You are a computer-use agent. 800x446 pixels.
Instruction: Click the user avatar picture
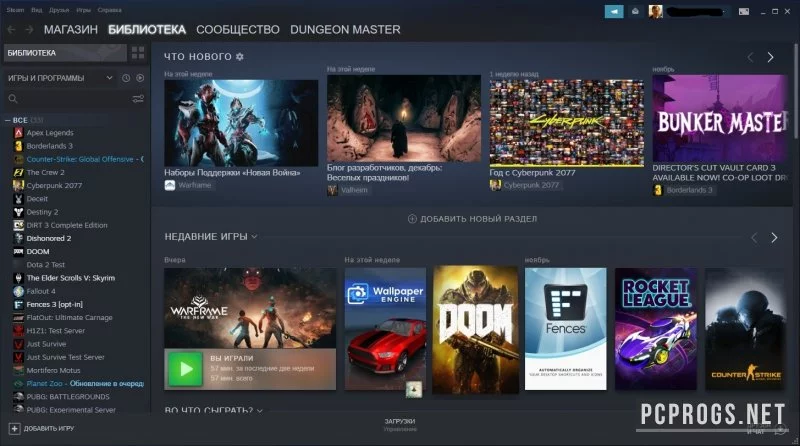point(656,11)
